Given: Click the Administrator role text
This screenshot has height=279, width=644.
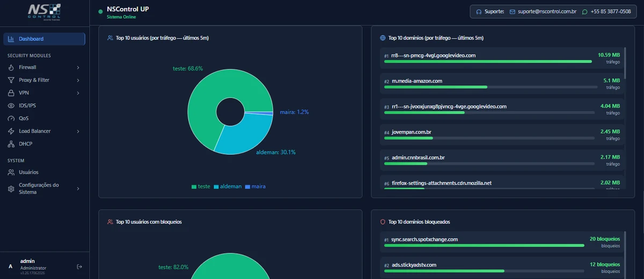Looking at the screenshot, I should pyautogui.click(x=33, y=268).
